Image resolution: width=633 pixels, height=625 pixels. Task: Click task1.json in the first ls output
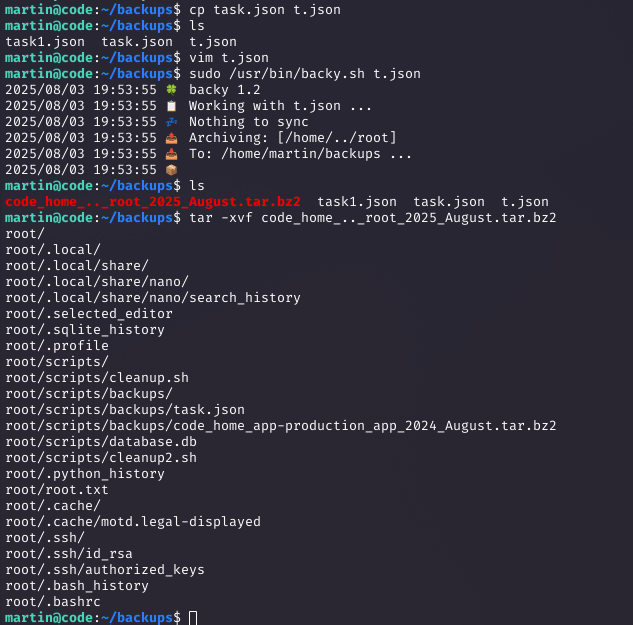[x=45, y=42]
